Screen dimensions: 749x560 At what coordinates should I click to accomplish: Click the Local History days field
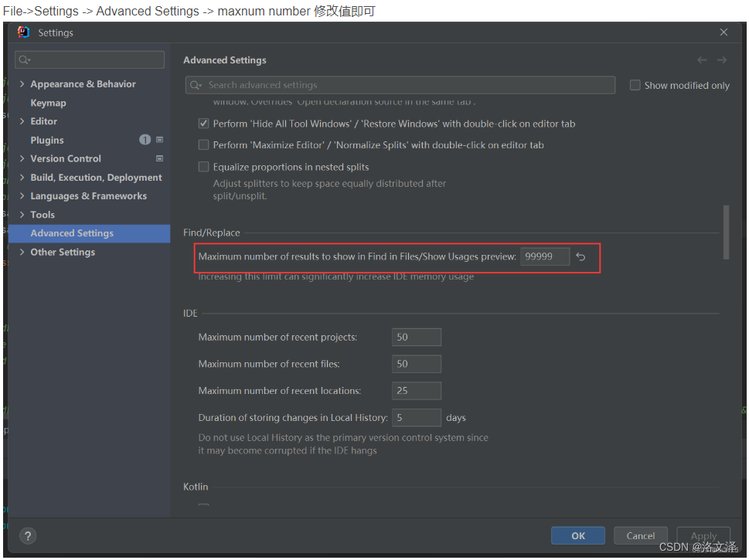[x=416, y=418]
